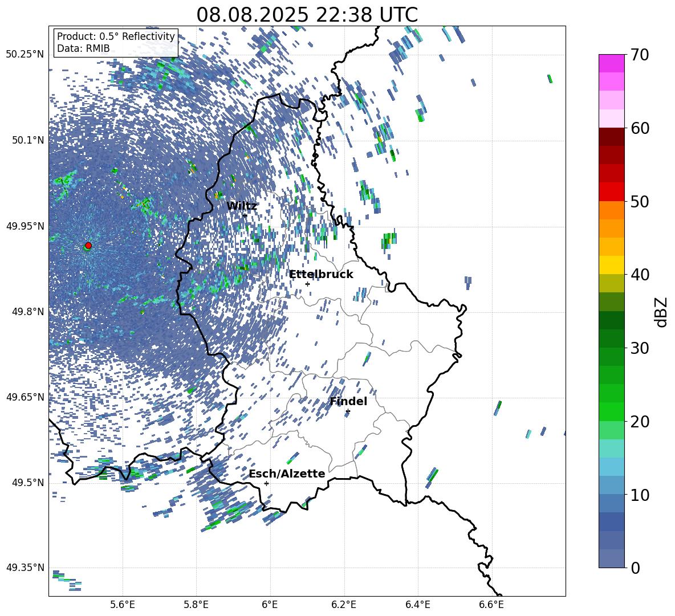The width and height of the screenshot is (675, 616).
Task: Click the 49.8°N latitude label
Action: pos(27,312)
